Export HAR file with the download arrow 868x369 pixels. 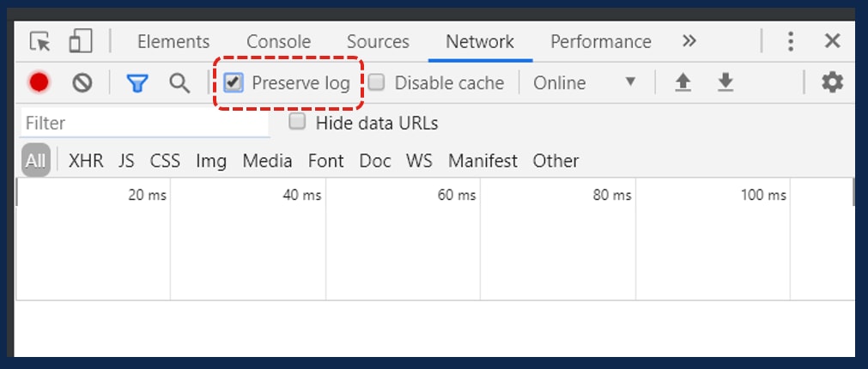coord(725,83)
